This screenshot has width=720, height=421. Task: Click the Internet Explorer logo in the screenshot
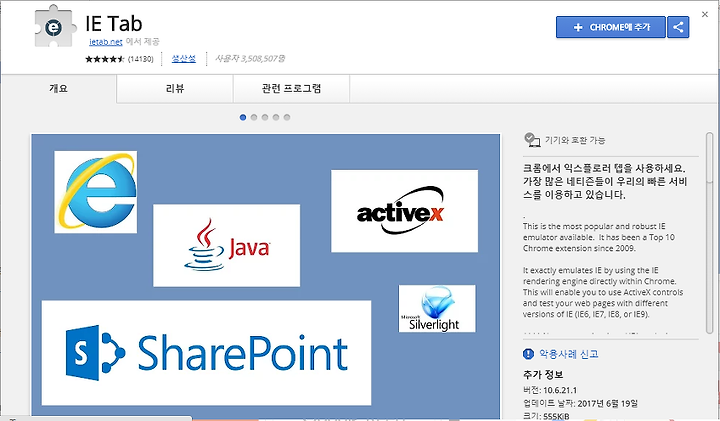[96, 192]
